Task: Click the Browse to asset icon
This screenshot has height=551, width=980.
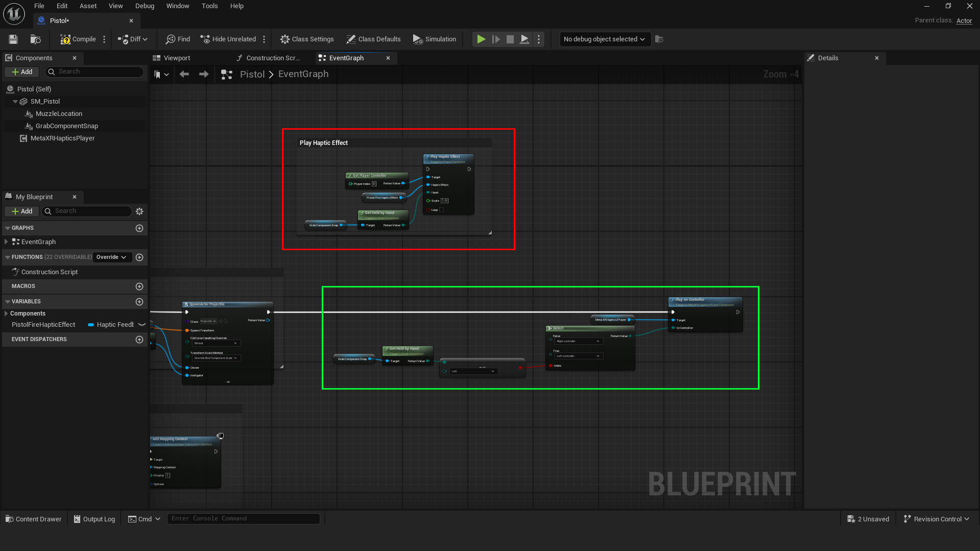Action: click(35, 39)
